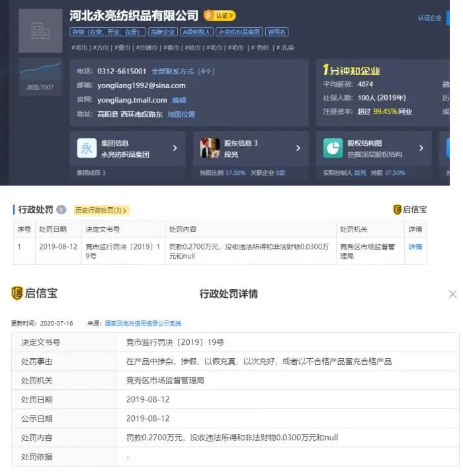The image size is (463, 476).
Task: Select the 高新企业 tag
Action: tap(163, 32)
